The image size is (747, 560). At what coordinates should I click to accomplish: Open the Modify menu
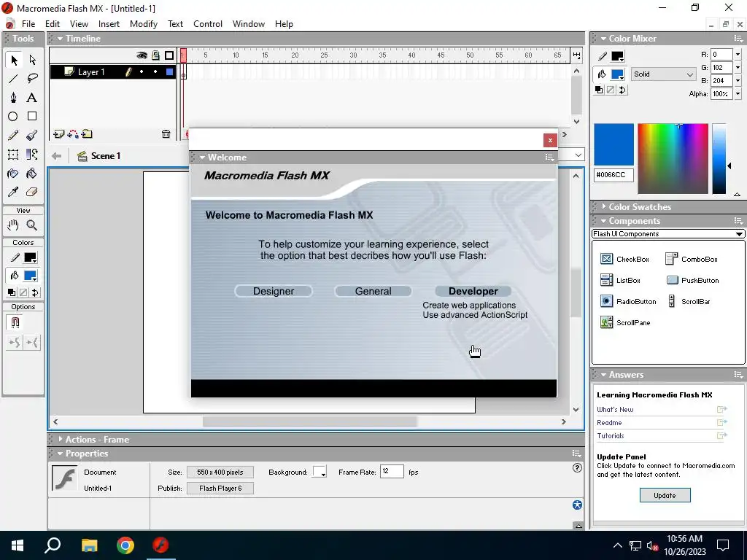144,24
